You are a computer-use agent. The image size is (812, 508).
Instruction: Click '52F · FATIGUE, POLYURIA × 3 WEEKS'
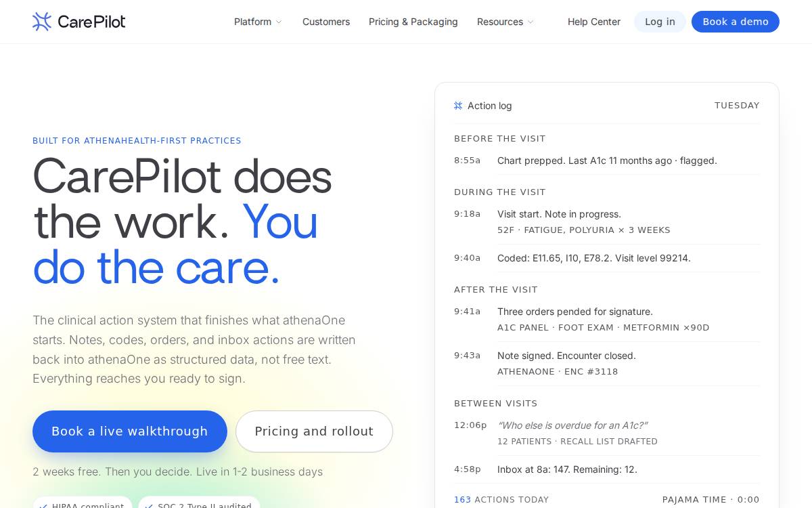(x=584, y=230)
